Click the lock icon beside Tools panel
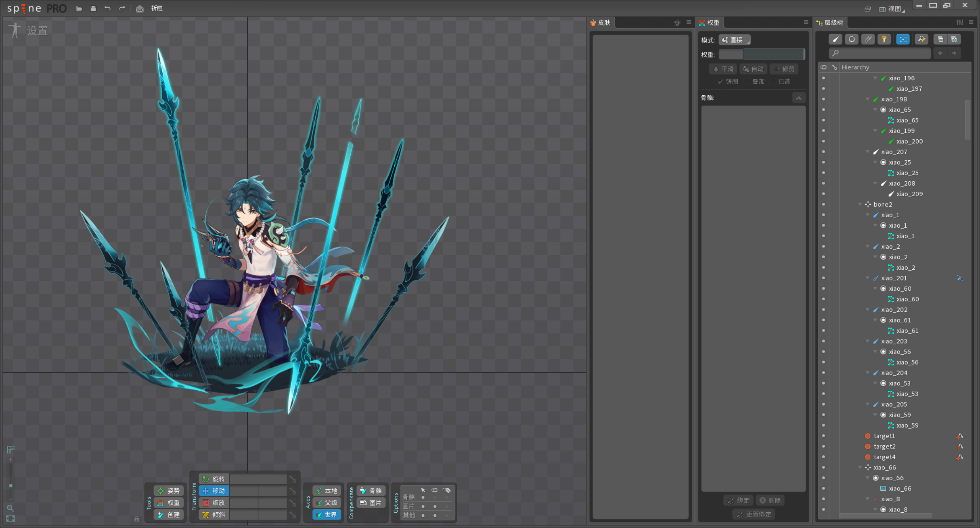This screenshot has height=528, width=980. (x=137, y=518)
